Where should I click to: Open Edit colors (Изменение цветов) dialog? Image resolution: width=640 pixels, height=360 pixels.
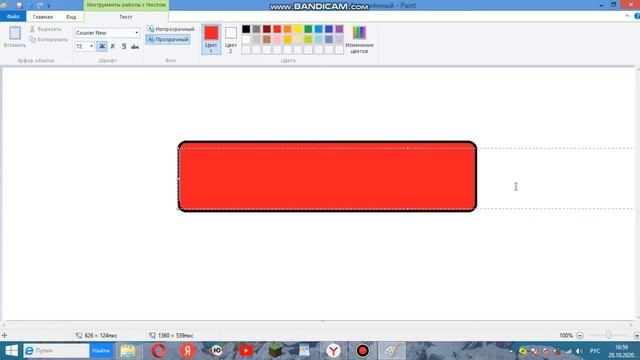pyautogui.click(x=359, y=39)
